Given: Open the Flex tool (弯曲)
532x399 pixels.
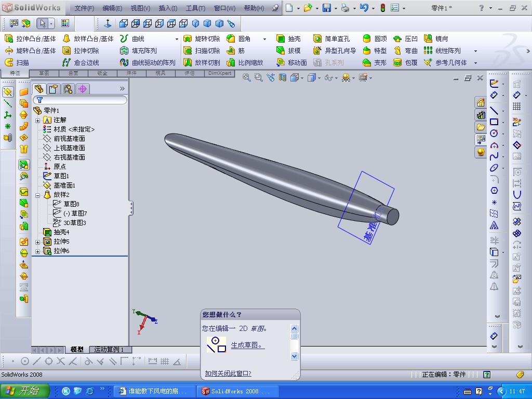Looking at the screenshot, I should (x=405, y=50).
